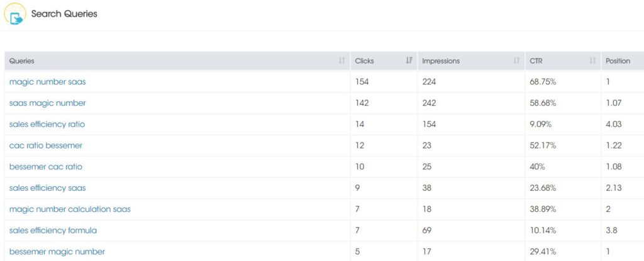Open the 'magic number saas' query link
Image resolution: width=644 pixels, height=261 pixels.
click(48, 82)
